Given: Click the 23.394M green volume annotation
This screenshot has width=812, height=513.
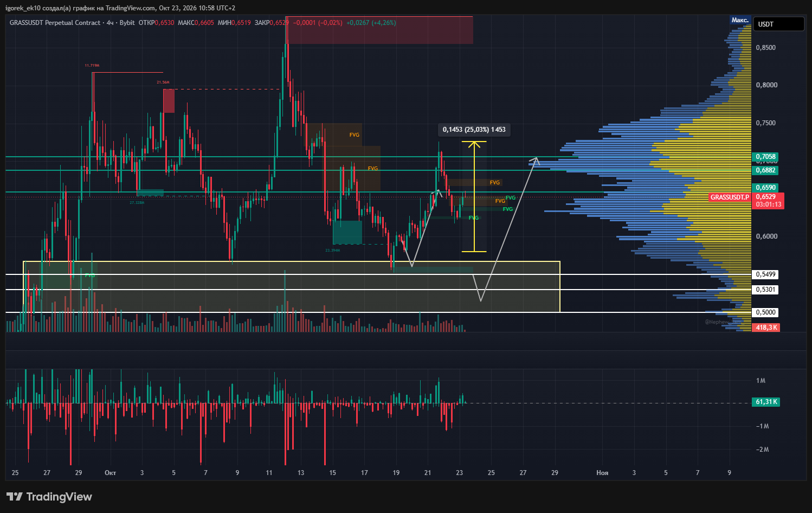Looking at the screenshot, I should 333,251.
